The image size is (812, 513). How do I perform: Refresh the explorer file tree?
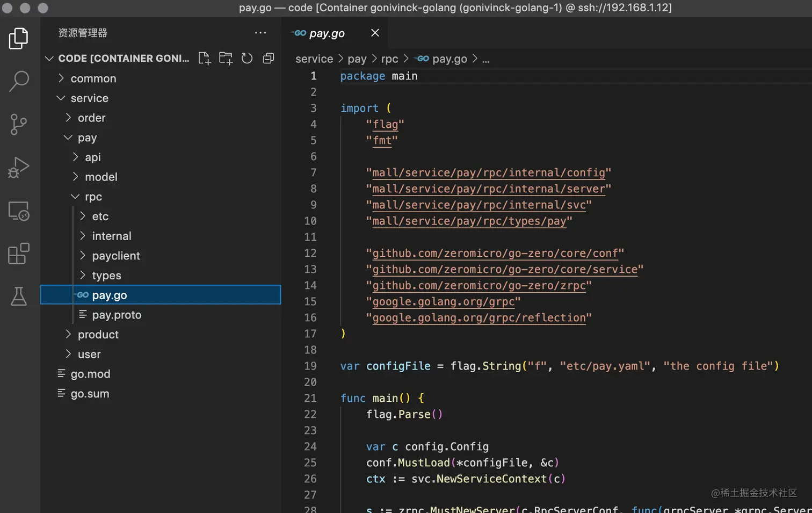pos(247,58)
